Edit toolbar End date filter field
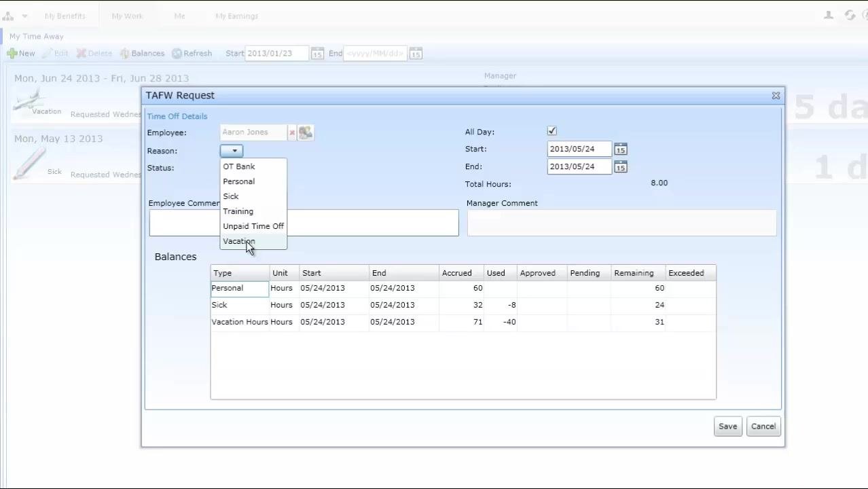 [376, 53]
